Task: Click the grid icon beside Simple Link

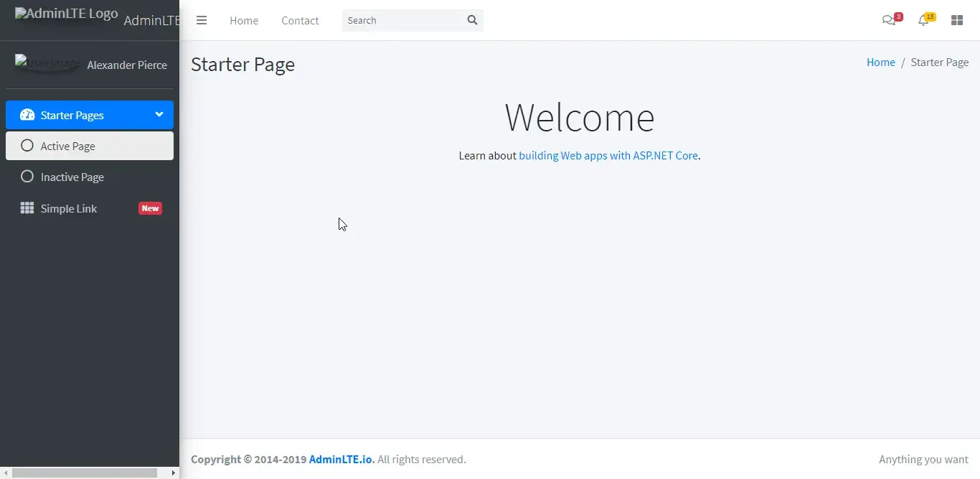Action: tap(27, 208)
